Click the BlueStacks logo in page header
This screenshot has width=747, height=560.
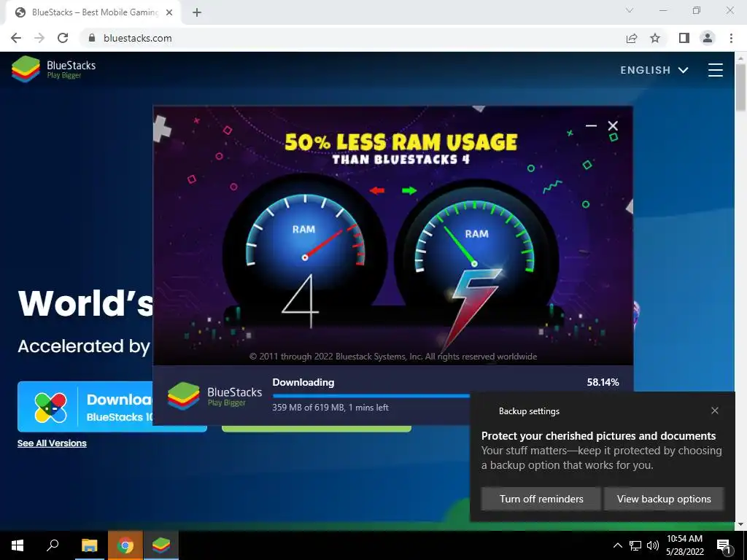coord(53,69)
